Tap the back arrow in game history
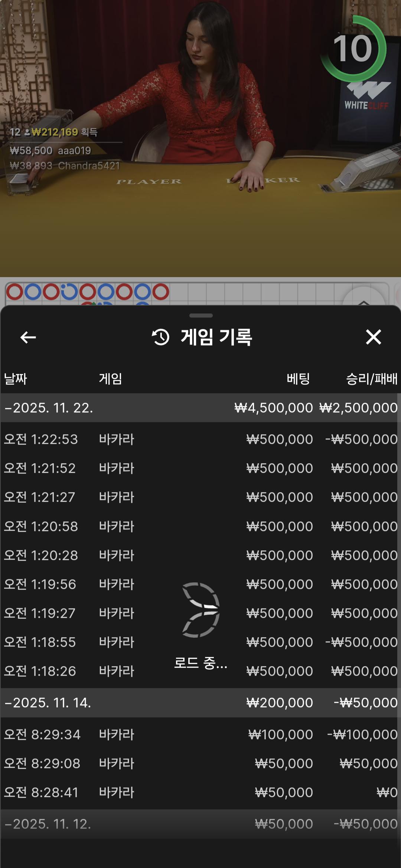This screenshot has width=401, height=868. pos(28,337)
